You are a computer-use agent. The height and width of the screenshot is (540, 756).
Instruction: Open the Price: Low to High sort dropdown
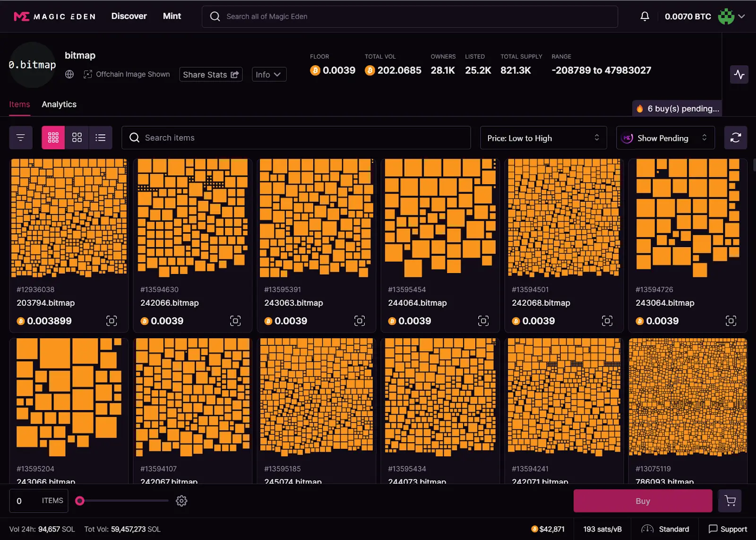point(543,138)
